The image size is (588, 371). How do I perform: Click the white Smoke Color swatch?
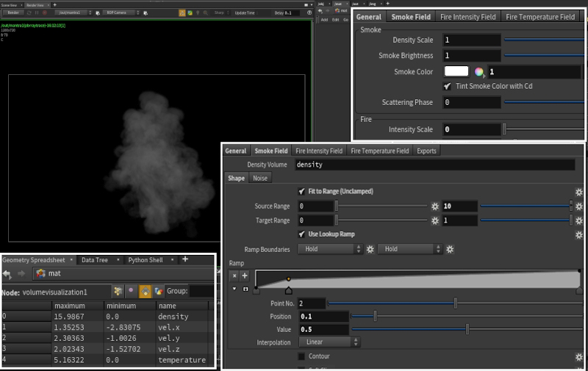(456, 71)
